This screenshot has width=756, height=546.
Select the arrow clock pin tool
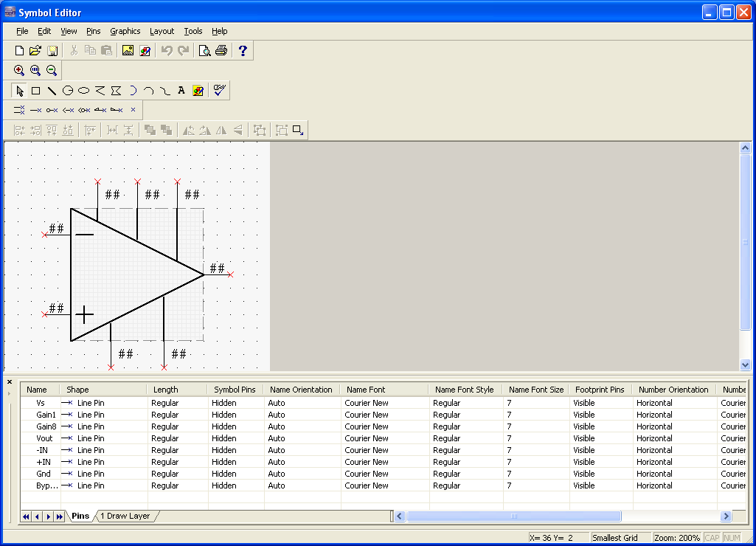pyautogui.click(x=68, y=111)
